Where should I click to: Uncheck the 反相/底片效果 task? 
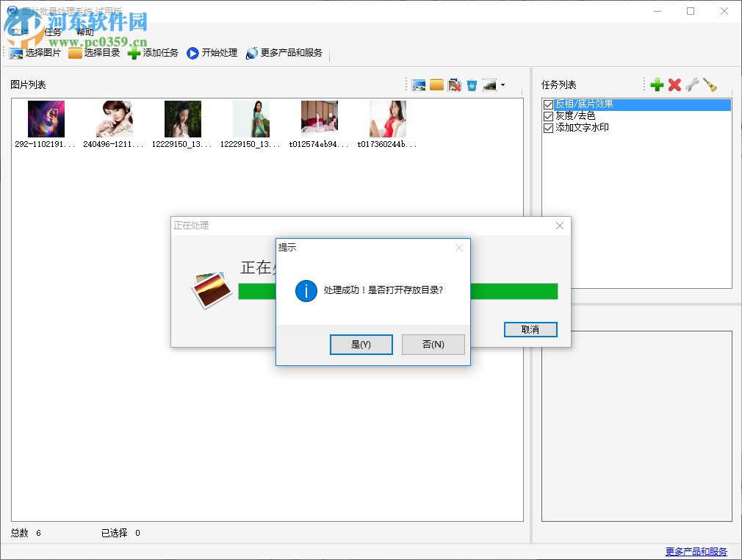547,104
